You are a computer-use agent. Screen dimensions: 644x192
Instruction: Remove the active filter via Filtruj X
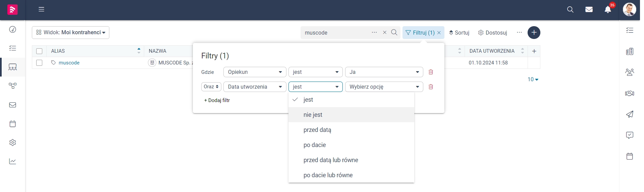click(x=439, y=33)
